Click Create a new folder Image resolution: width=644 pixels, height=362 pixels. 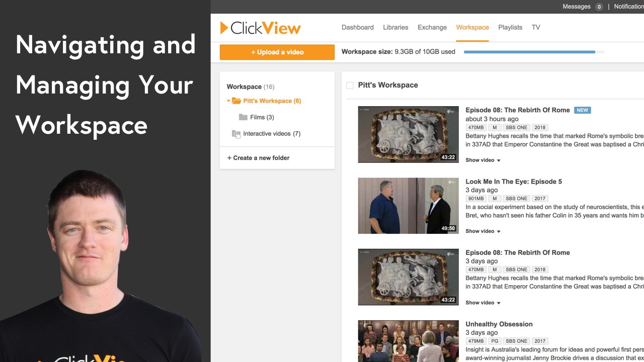(x=258, y=158)
